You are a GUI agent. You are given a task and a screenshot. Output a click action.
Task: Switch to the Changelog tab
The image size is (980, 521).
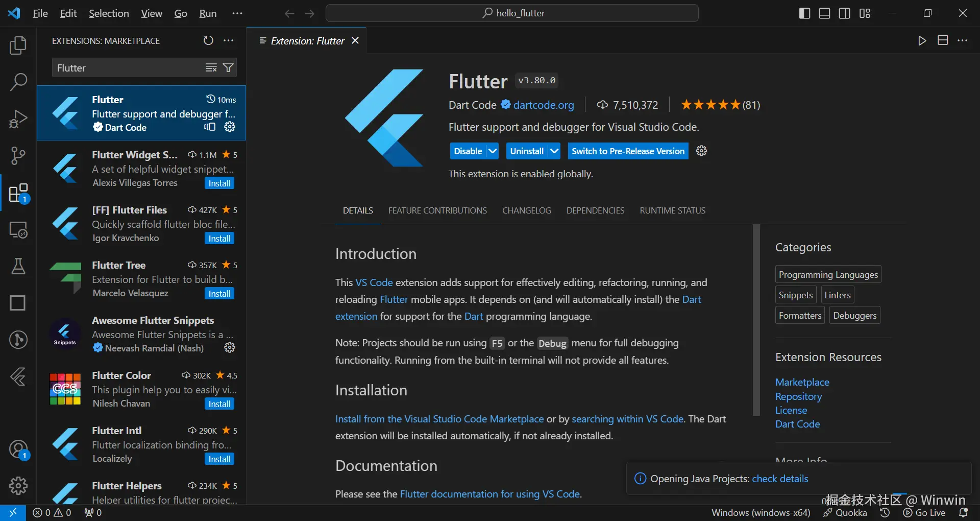click(x=527, y=210)
